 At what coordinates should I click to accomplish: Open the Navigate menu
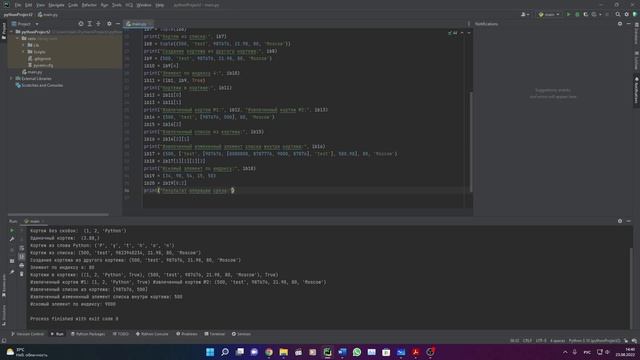pyautogui.click(x=56, y=5)
